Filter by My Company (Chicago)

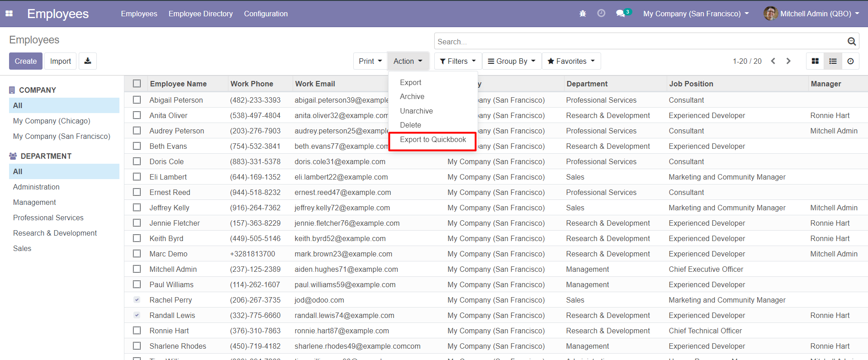point(52,121)
